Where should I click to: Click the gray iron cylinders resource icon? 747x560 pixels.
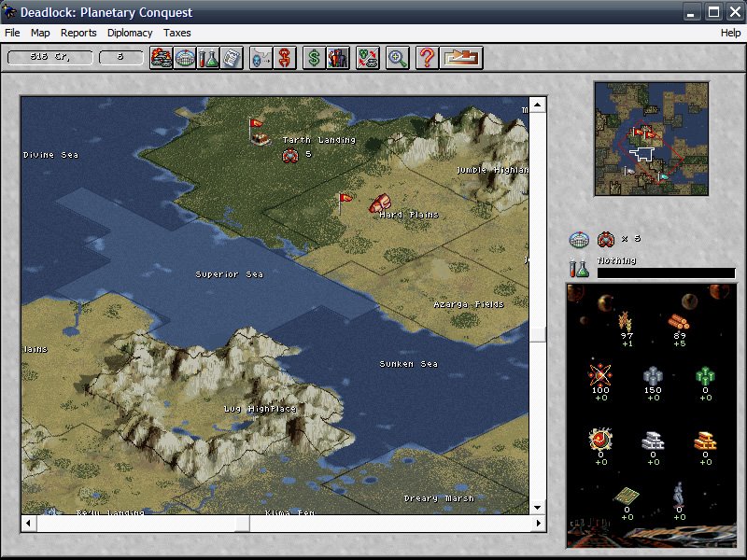653,376
